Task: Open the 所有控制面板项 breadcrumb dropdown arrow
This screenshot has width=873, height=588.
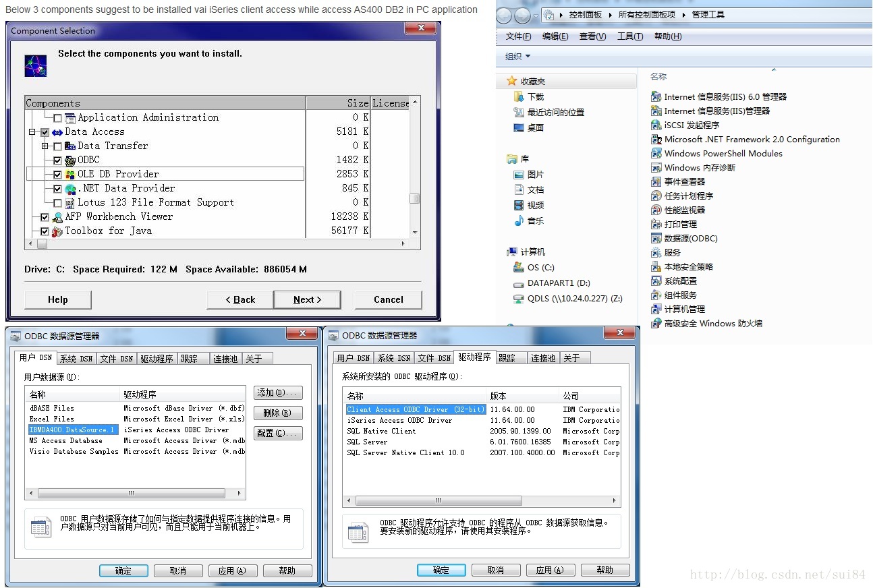Action: (x=683, y=15)
